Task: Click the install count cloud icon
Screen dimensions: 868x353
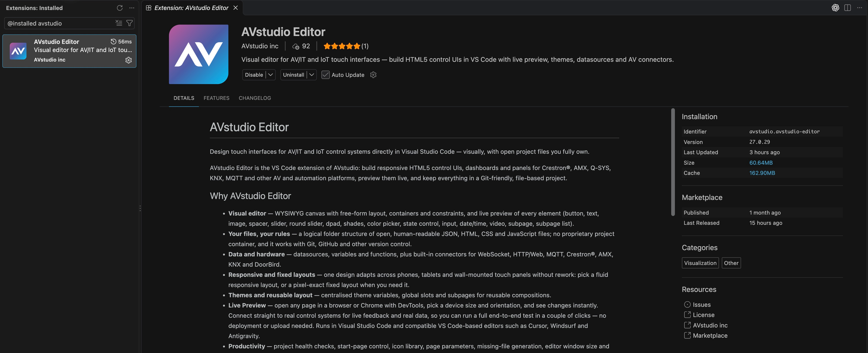Action: pyautogui.click(x=295, y=46)
